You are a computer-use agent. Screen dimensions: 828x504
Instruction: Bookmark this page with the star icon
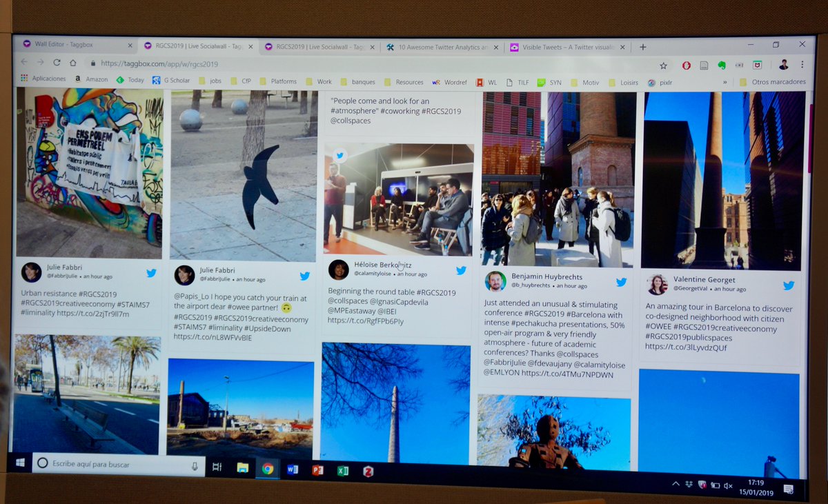click(x=663, y=65)
